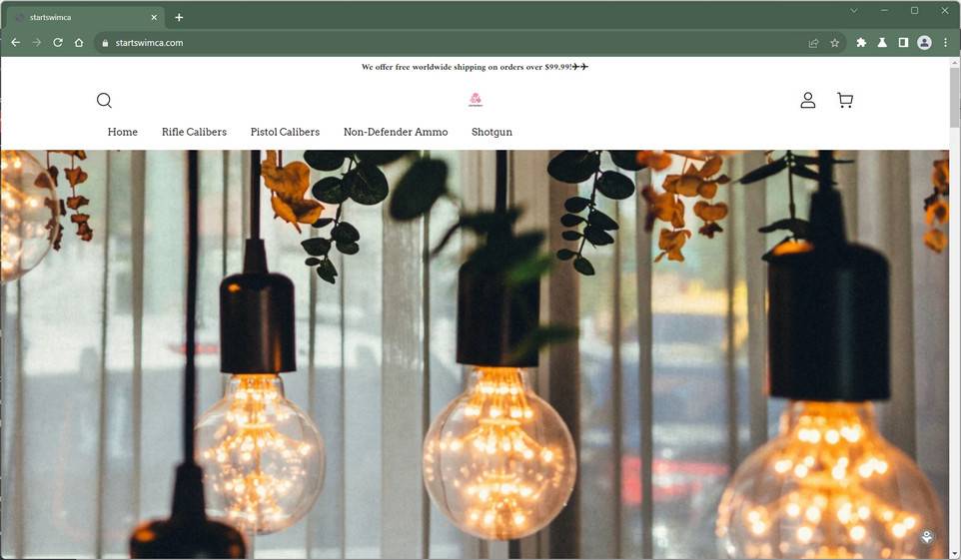Go to the Shotgun category link
Viewport: 961px width, 560px height.
(x=491, y=132)
